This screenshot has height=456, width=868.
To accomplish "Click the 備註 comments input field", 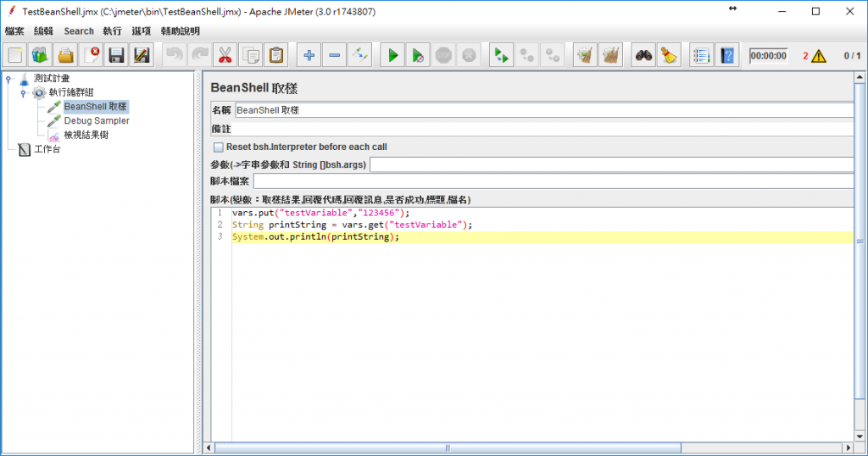I will click(544, 129).
